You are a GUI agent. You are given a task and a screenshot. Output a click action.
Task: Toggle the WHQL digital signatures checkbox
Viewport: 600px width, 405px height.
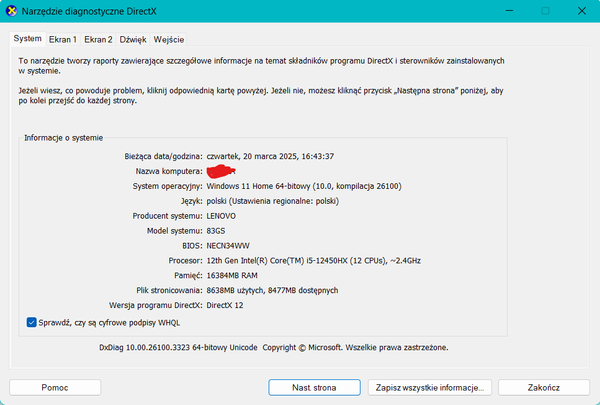[x=31, y=322]
